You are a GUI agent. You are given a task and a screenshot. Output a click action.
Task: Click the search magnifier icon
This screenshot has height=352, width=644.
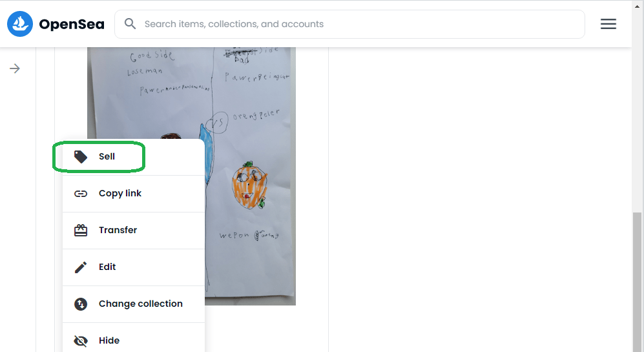pyautogui.click(x=130, y=24)
